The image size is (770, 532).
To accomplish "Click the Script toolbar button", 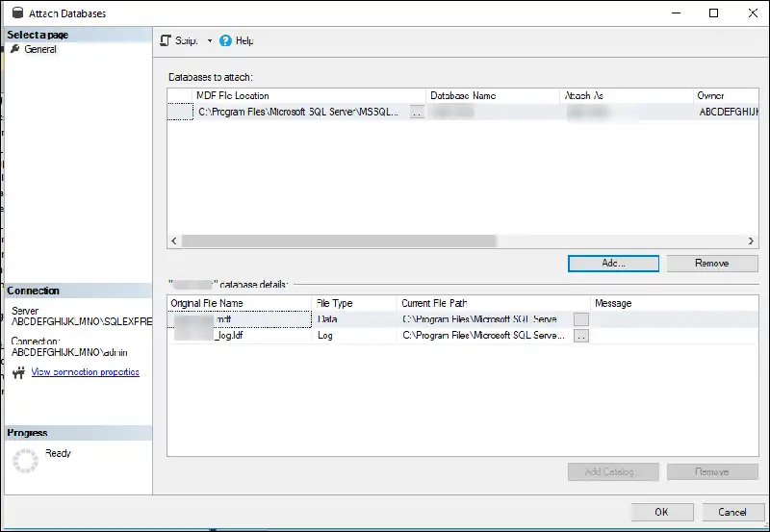I will click(x=179, y=40).
